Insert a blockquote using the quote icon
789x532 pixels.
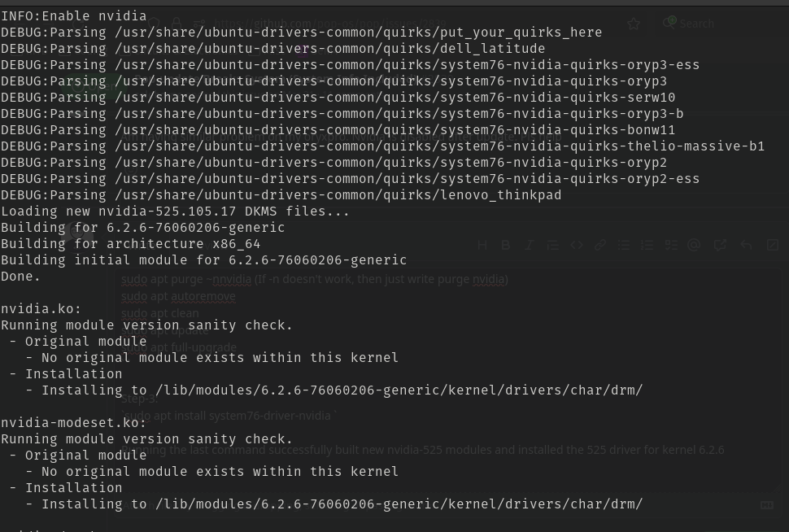[552, 244]
